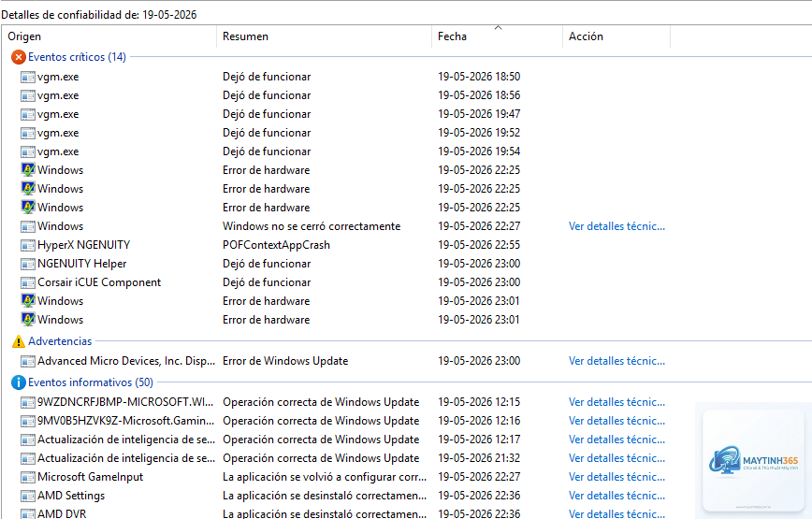This screenshot has height=519, width=812.
Task: Click the AMD Settings row icon
Action: tap(28, 496)
